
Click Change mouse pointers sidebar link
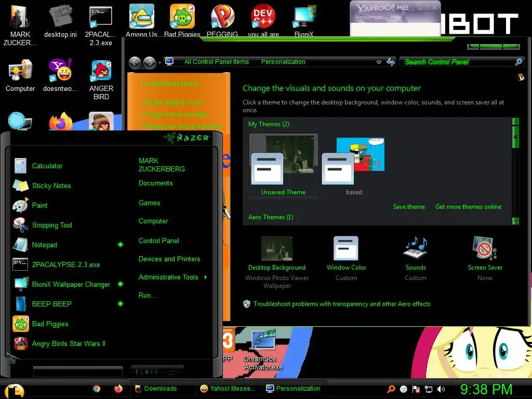tap(175, 114)
